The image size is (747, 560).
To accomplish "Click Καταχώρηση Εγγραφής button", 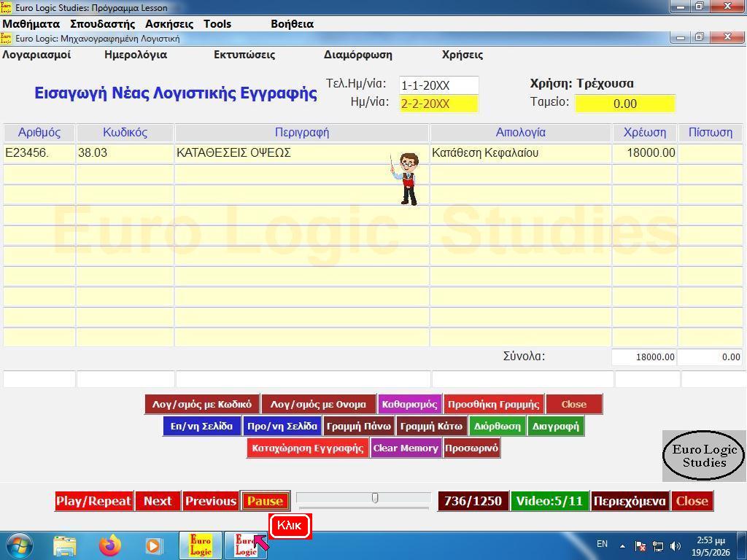I will pos(308,448).
